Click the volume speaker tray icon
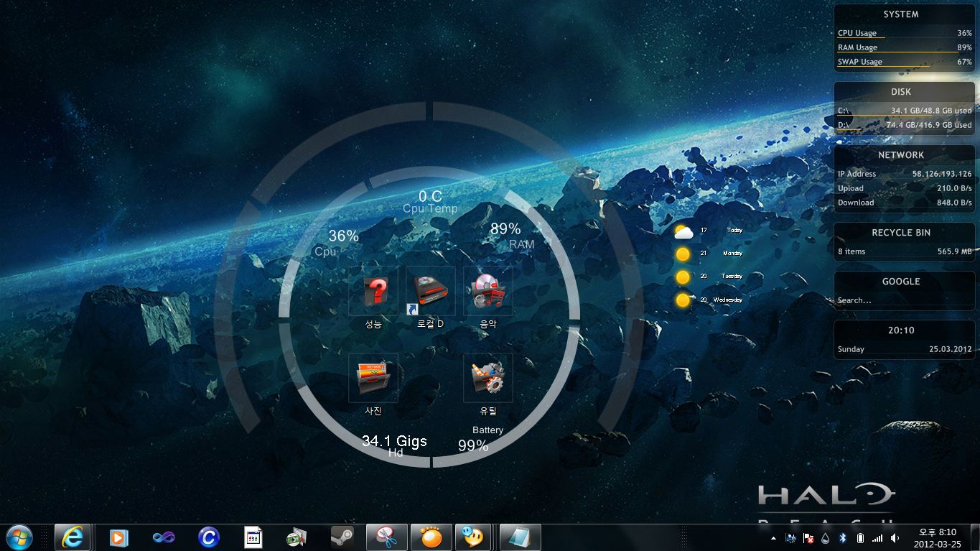 (x=895, y=538)
